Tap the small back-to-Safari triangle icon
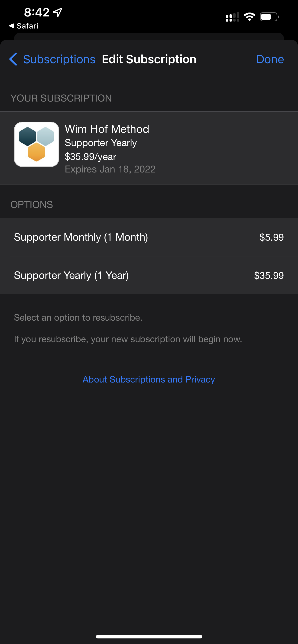Viewport: 298px width, 644px height. (11, 26)
